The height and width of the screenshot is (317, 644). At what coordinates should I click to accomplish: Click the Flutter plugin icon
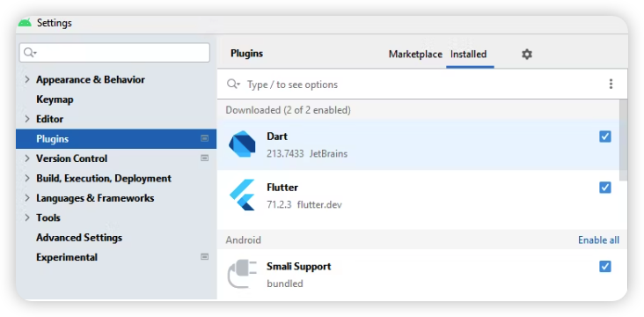(242, 195)
